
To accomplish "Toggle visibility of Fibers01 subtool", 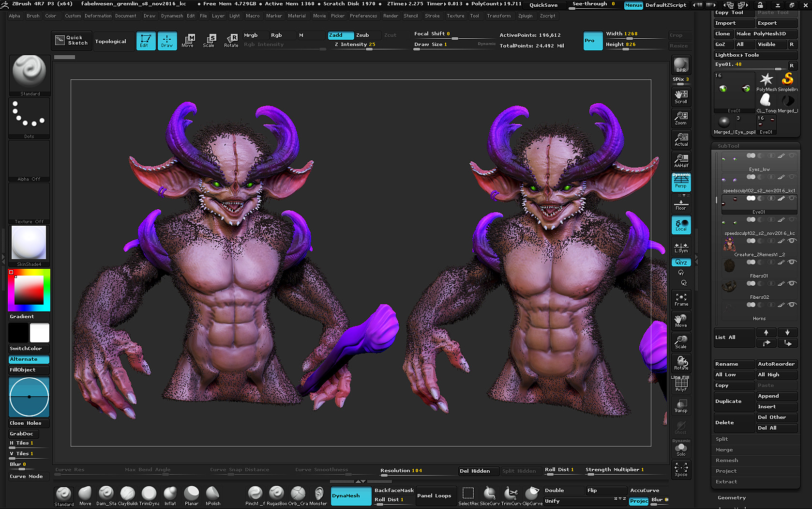I will coord(792,262).
